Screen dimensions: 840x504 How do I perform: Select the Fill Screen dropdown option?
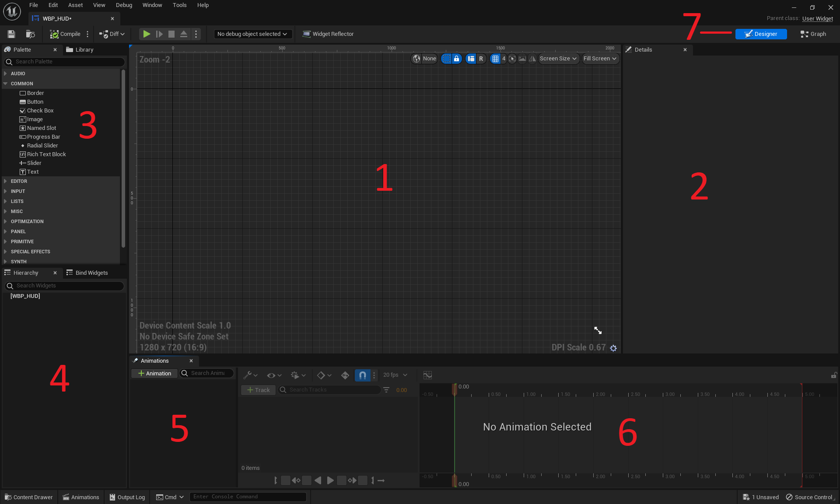click(599, 58)
